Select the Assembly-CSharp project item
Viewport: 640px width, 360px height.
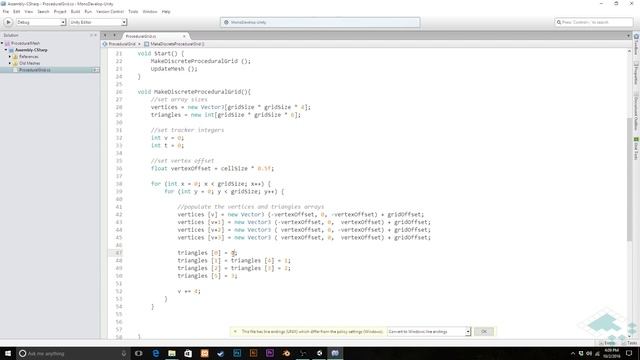pos(31,50)
